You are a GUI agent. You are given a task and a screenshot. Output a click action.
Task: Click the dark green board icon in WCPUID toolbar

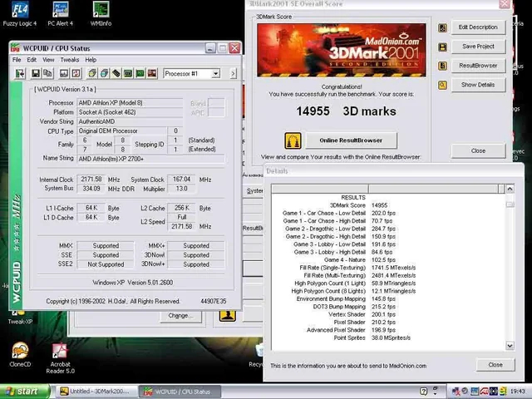128,74
